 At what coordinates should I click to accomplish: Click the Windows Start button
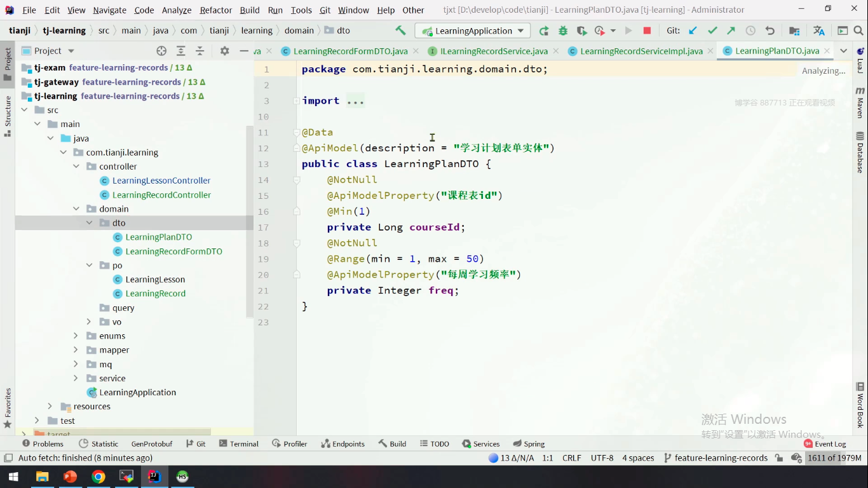click(x=13, y=476)
